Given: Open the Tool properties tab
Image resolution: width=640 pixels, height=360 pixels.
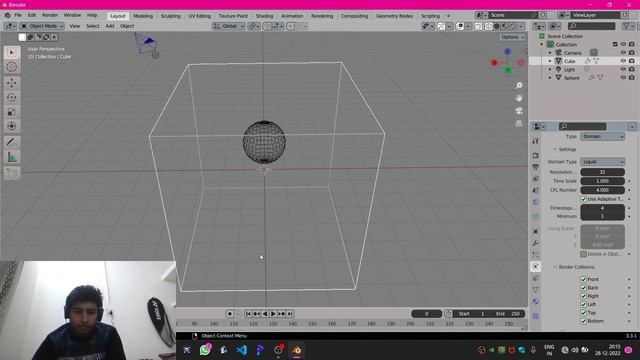Looking at the screenshot, I should click(x=536, y=141).
